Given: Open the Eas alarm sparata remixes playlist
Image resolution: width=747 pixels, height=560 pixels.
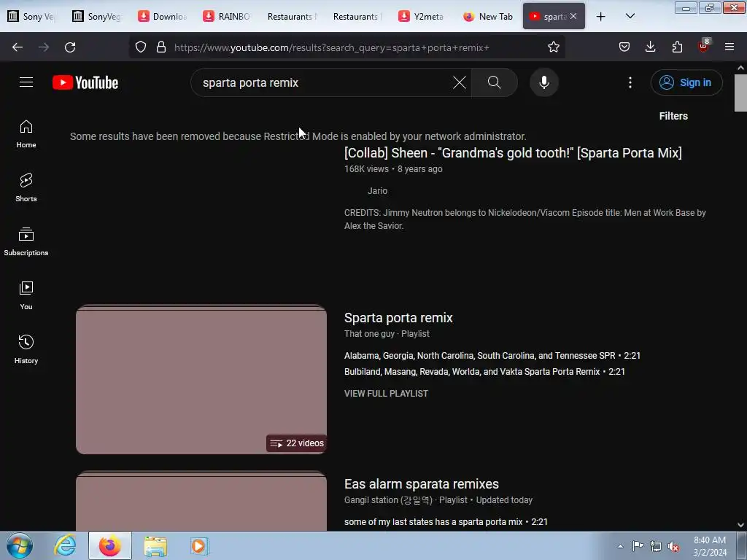Looking at the screenshot, I should click(421, 484).
